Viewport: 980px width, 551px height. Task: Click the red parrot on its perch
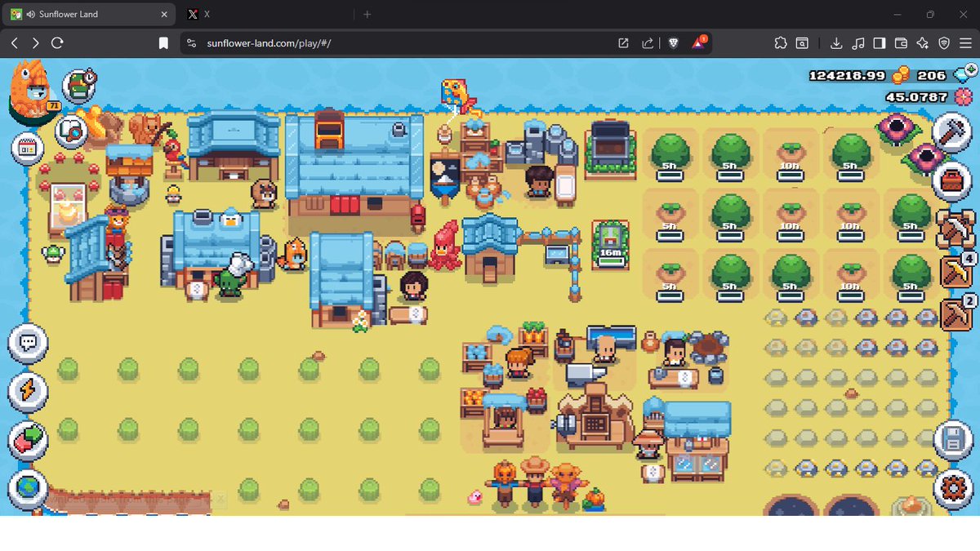(173, 154)
